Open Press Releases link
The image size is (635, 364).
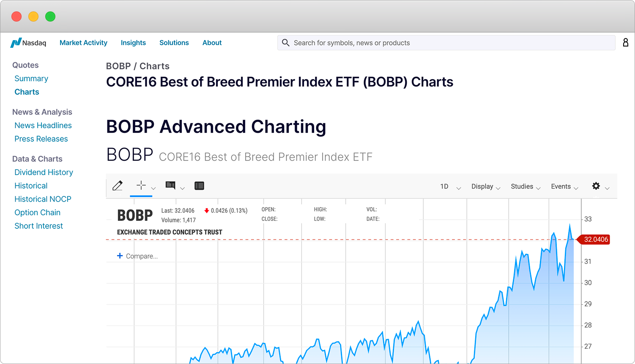[41, 139]
